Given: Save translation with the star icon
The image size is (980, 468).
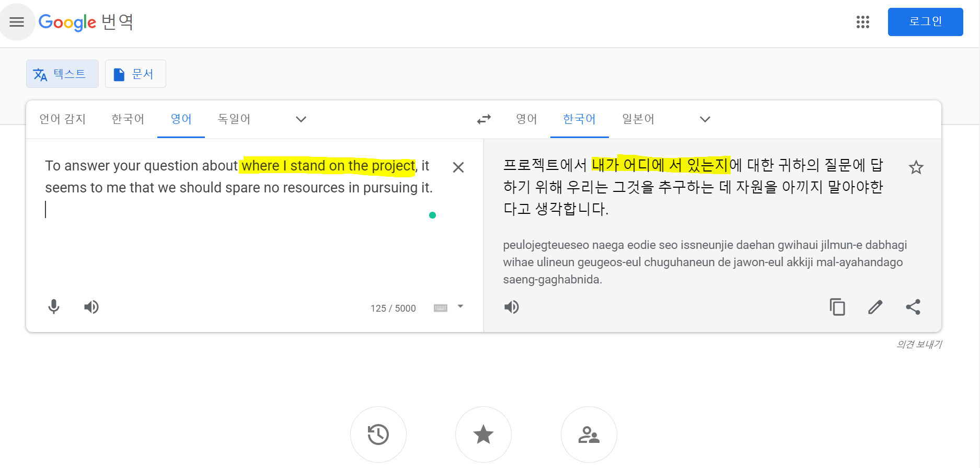Looking at the screenshot, I should [916, 167].
